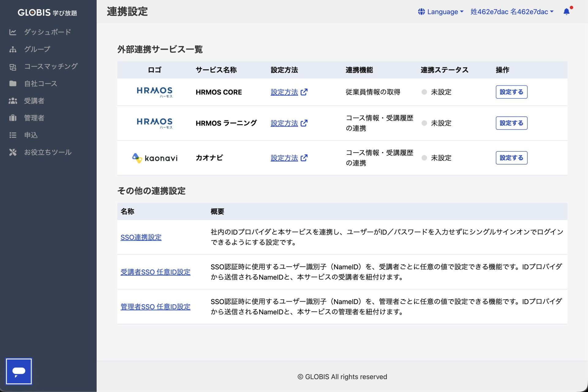The width and height of the screenshot is (588, 392).
Task: Click 設定する for HRMOS ラーニング
Action: point(511,123)
